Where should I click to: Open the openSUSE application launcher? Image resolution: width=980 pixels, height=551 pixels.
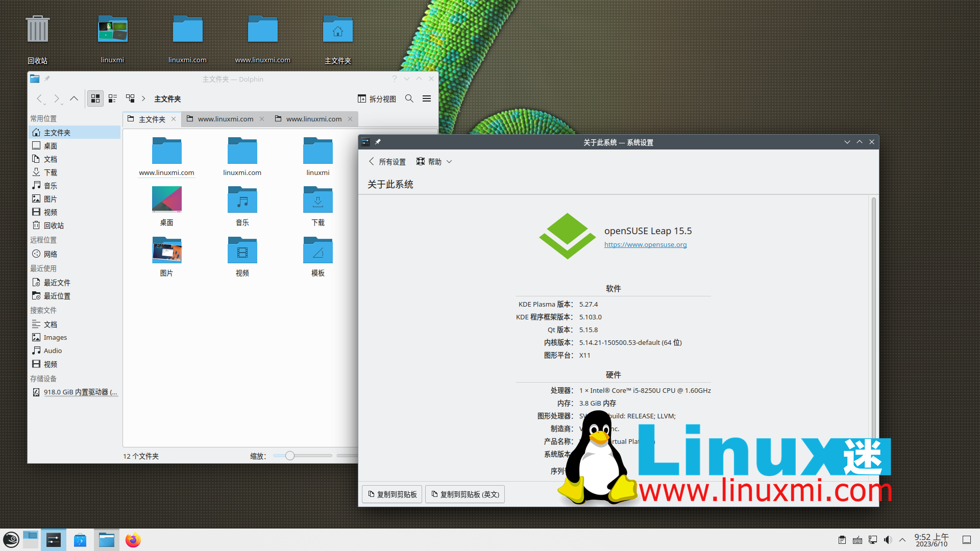[11, 540]
